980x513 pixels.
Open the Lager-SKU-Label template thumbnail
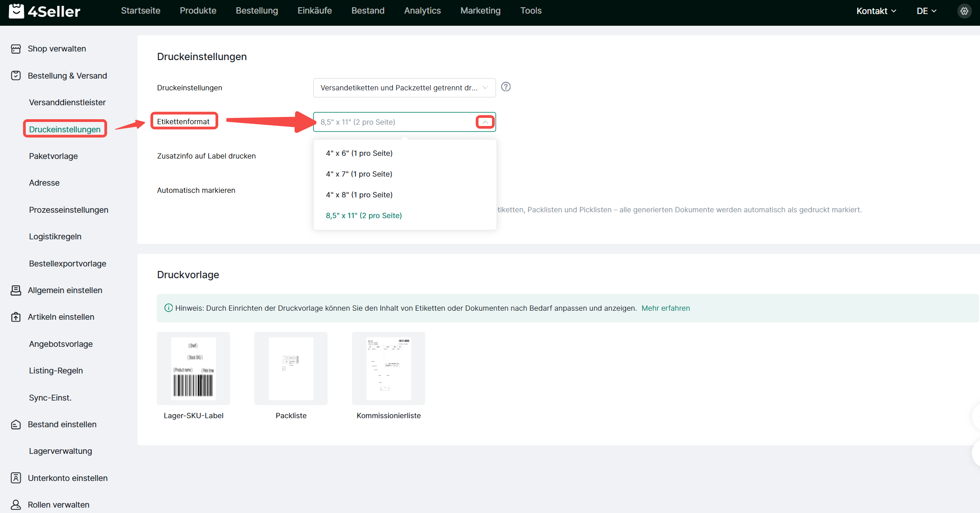point(193,368)
